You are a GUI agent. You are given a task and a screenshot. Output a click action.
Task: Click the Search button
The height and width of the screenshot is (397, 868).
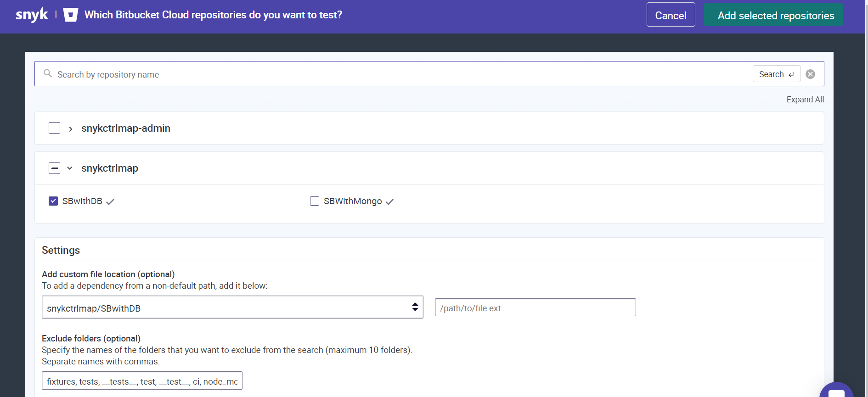pos(777,74)
